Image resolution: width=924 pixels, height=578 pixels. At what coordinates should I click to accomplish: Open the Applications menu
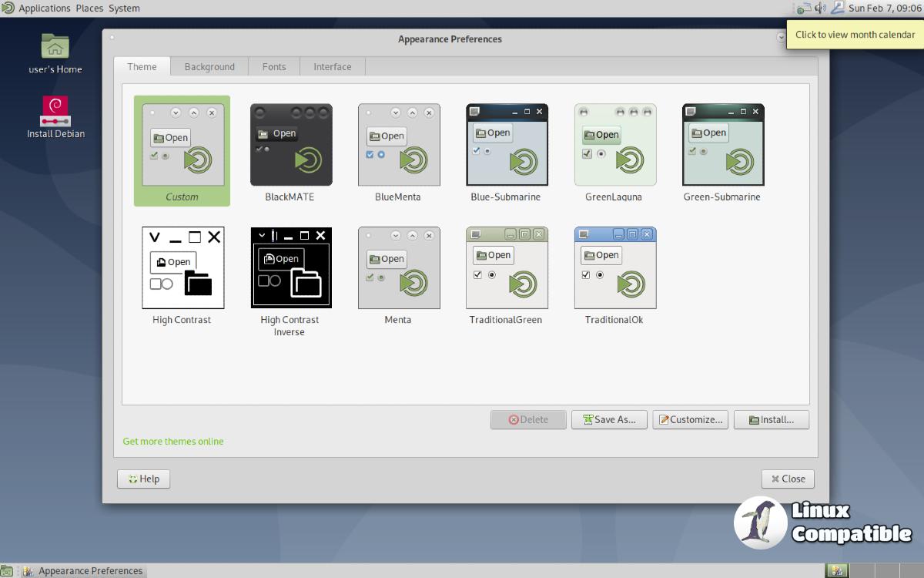pos(44,8)
